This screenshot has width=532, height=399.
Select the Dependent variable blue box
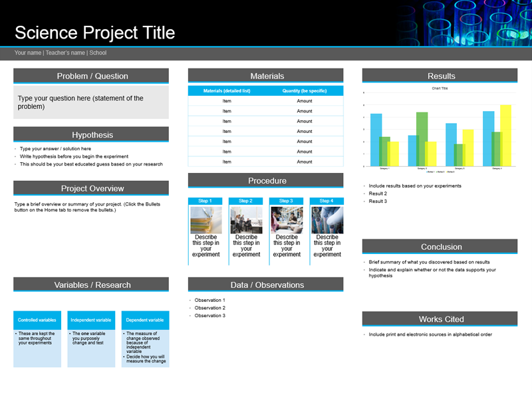[x=145, y=320]
